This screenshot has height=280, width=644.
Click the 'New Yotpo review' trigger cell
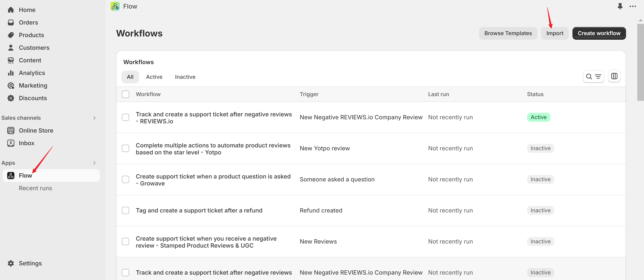coord(325,148)
